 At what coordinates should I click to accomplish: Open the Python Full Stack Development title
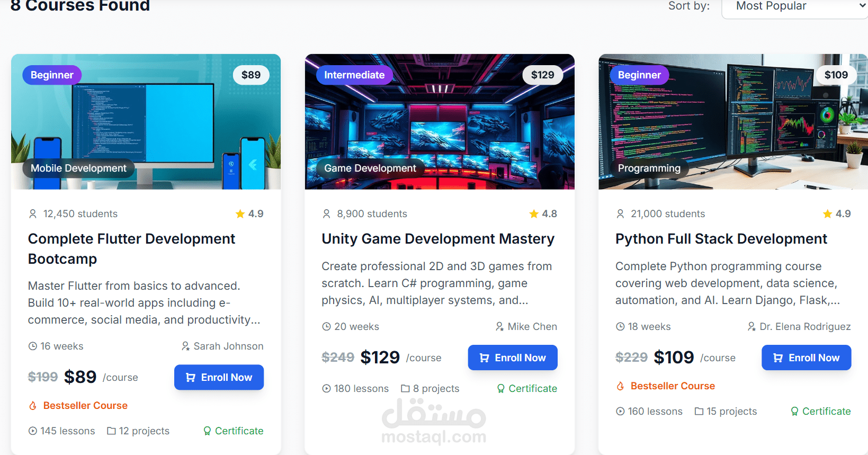point(721,239)
